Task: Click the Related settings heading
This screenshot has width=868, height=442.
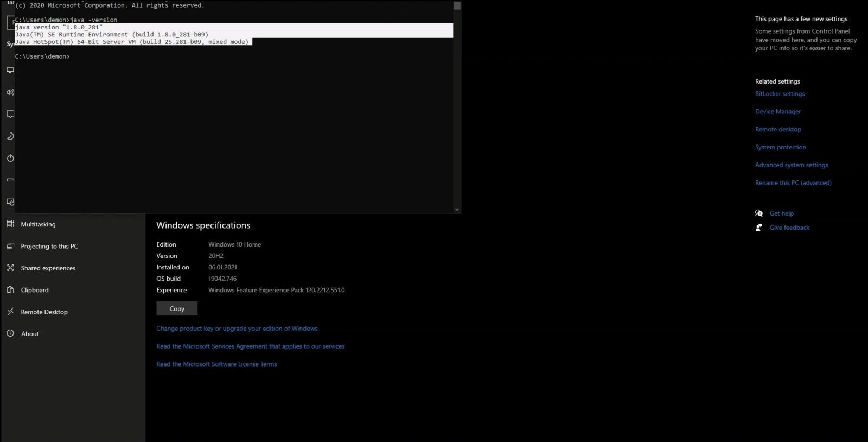Action: pos(777,81)
